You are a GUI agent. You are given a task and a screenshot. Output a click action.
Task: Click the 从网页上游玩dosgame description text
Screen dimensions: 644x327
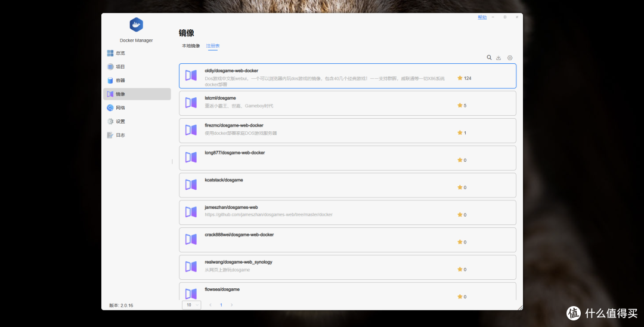(227, 270)
